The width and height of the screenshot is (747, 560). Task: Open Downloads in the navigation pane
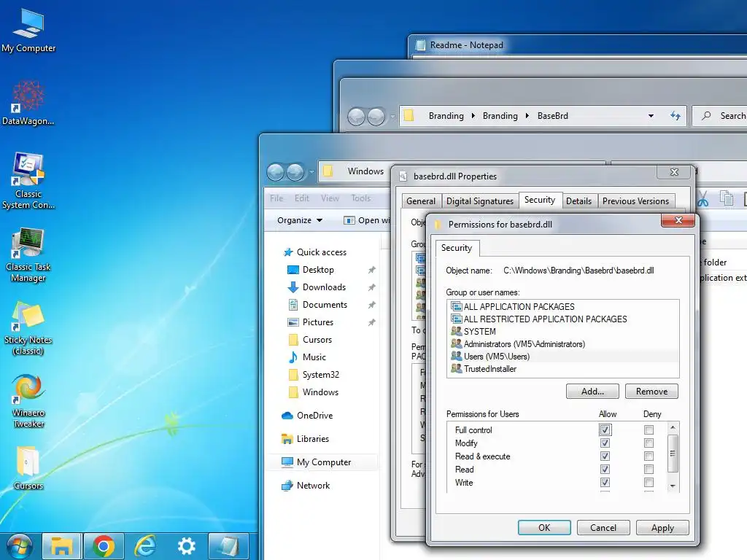pyautogui.click(x=317, y=287)
